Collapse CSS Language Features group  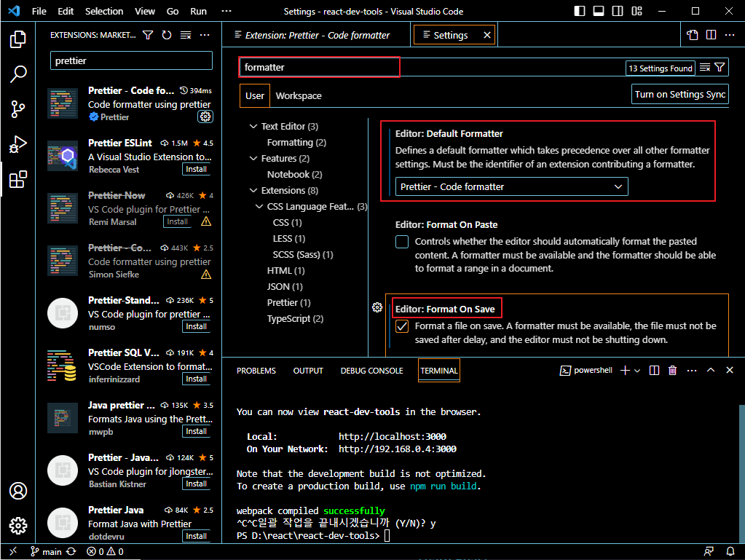pos(259,207)
